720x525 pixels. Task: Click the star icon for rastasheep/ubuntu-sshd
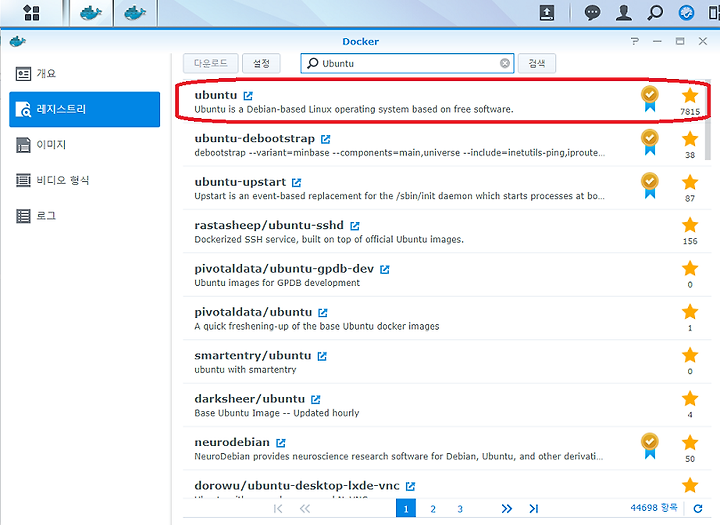click(690, 225)
